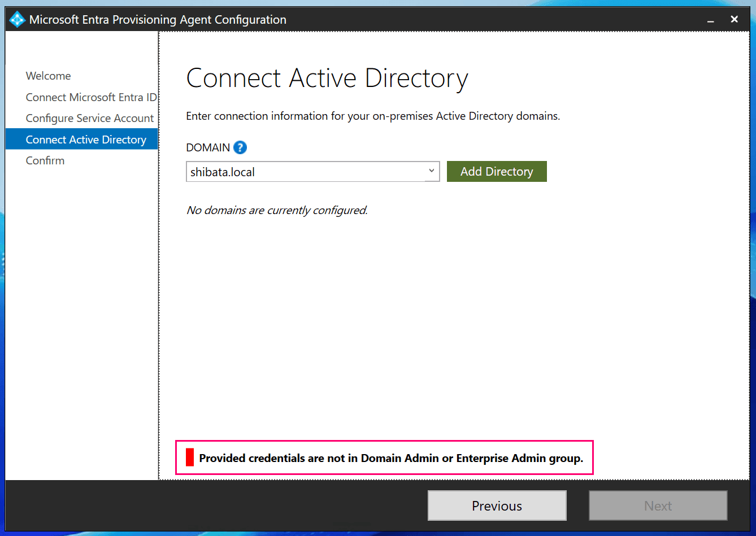Click the DOMAIN help question-mark icon
This screenshot has width=756, height=536.
tap(240, 147)
